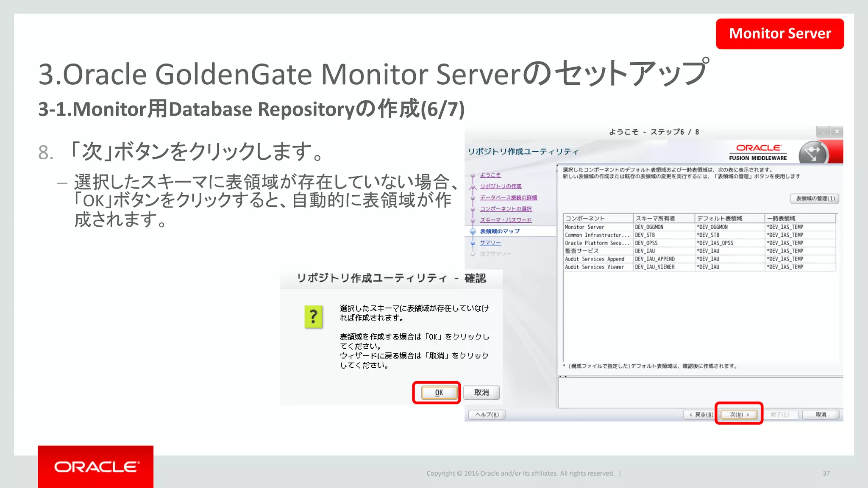Go to the サマリー step link

point(490,242)
